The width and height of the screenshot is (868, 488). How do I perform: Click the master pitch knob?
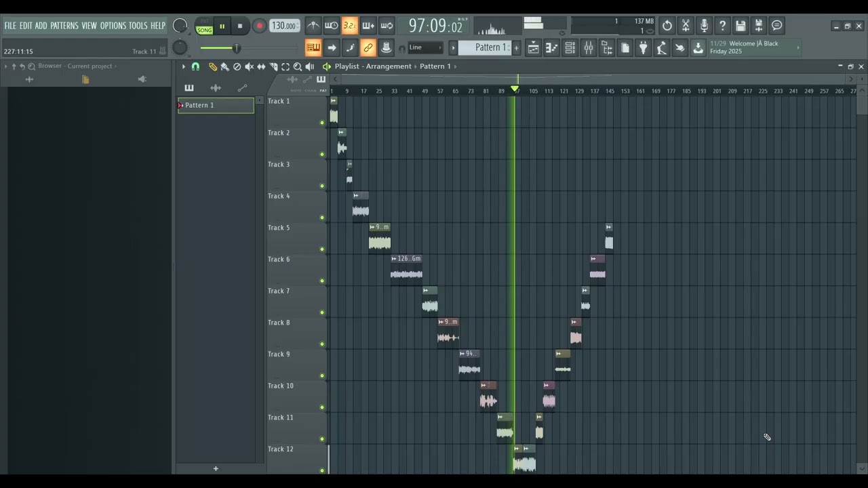[180, 47]
